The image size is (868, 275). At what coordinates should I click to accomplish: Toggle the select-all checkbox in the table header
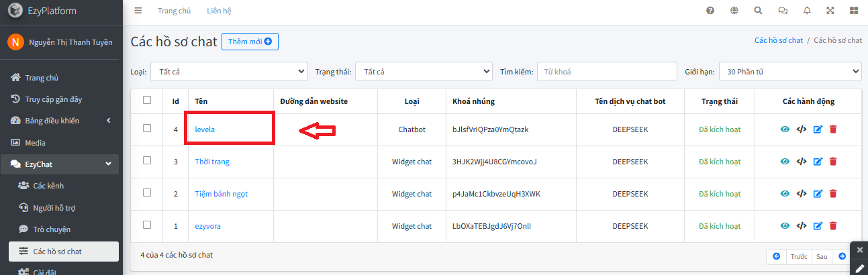pos(147,100)
